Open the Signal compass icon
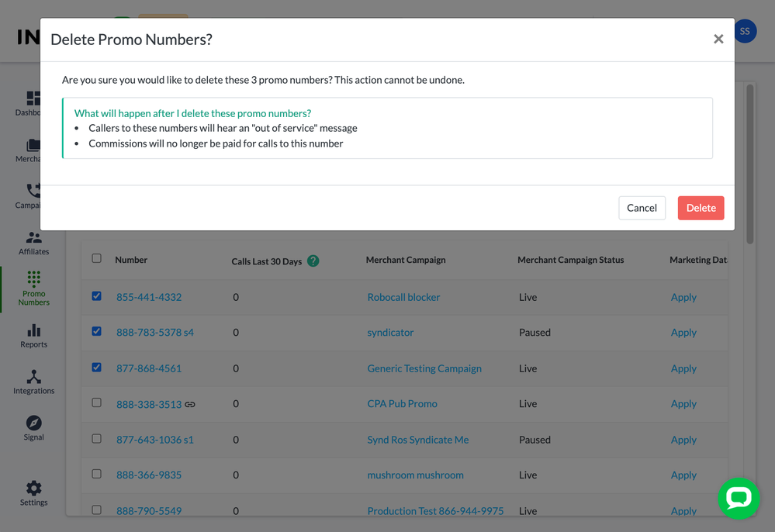The height and width of the screenshot is (532, 775). 33,423
